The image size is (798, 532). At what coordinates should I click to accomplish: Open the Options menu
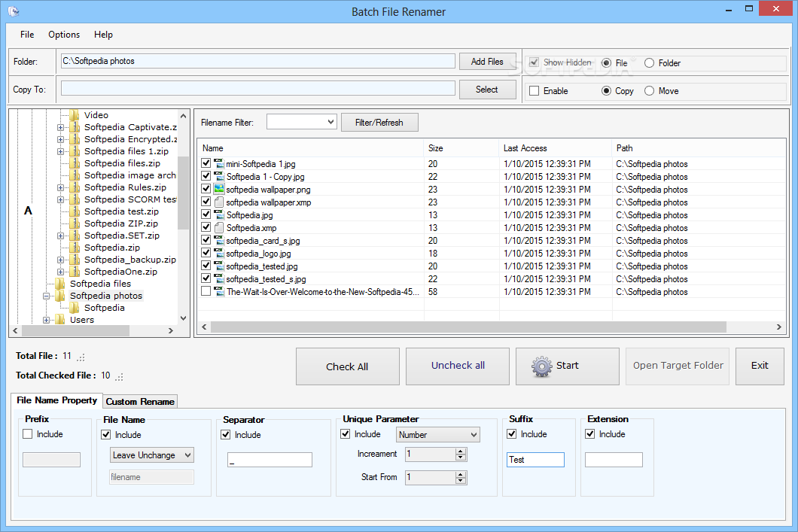(64, 35)
